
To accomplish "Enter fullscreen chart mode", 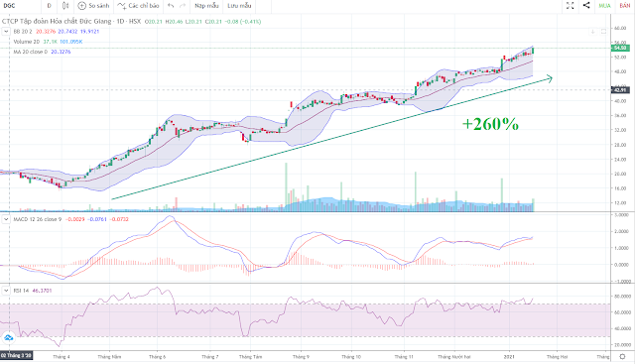I will coord(570,6).
